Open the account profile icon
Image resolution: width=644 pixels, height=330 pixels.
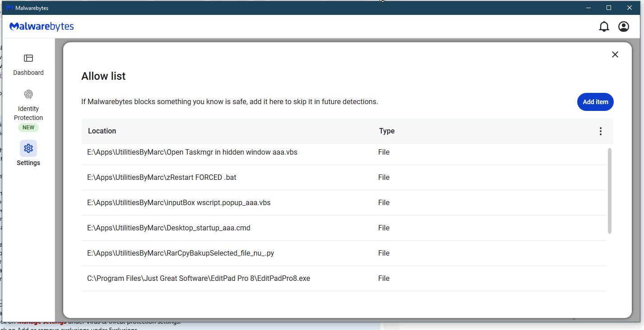coord(623,26)
